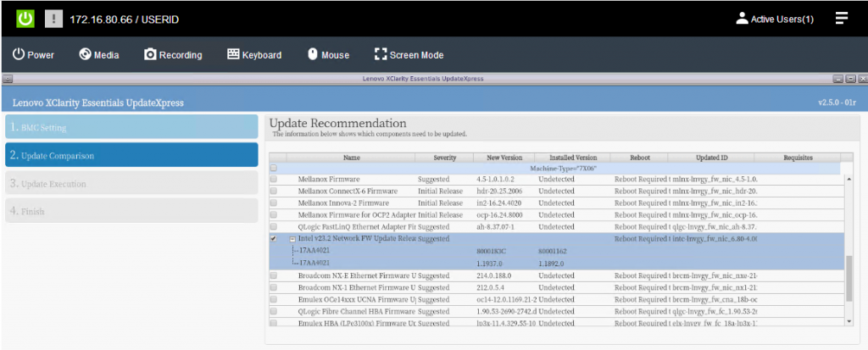Collapse the Intel v23.2 Network FW tree
This screenshot has width=868, height=350.
point(292,239)
